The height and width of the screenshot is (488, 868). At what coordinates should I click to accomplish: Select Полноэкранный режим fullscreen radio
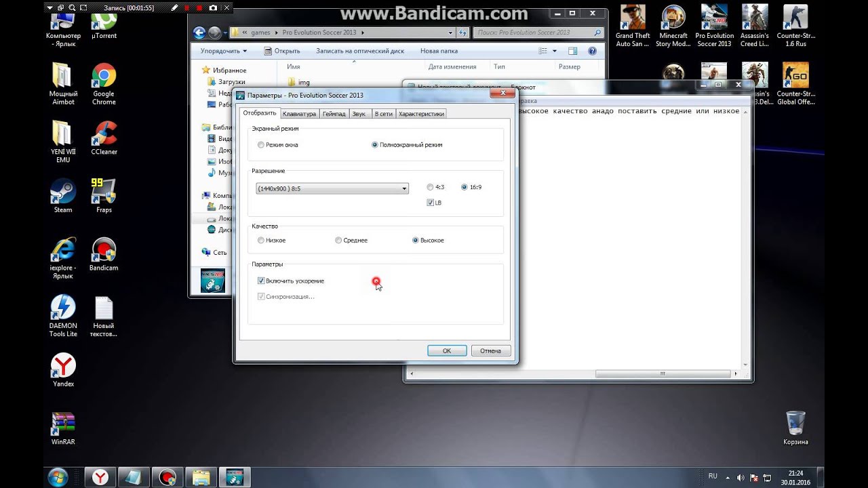375,145
